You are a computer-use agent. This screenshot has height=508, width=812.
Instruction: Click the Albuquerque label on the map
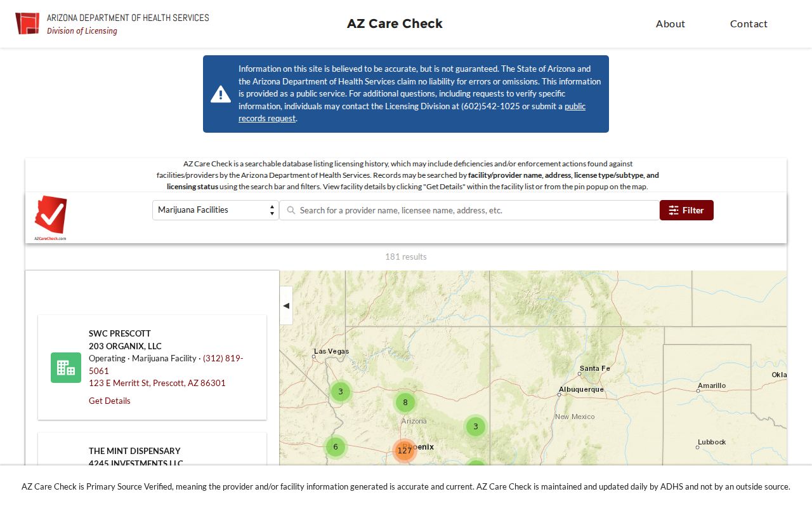tap(581, 389)
